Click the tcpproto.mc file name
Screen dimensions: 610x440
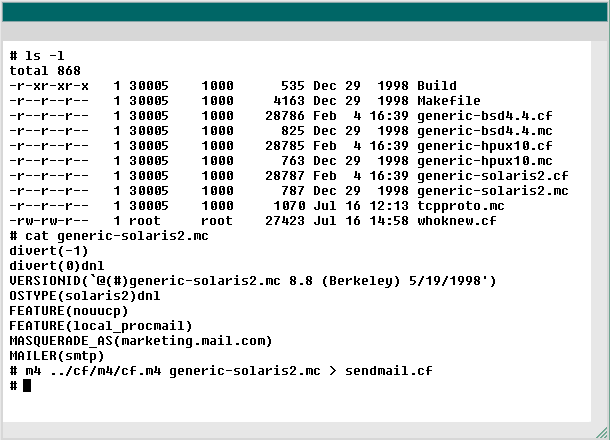pyautogui.click(x=461, y=206)
